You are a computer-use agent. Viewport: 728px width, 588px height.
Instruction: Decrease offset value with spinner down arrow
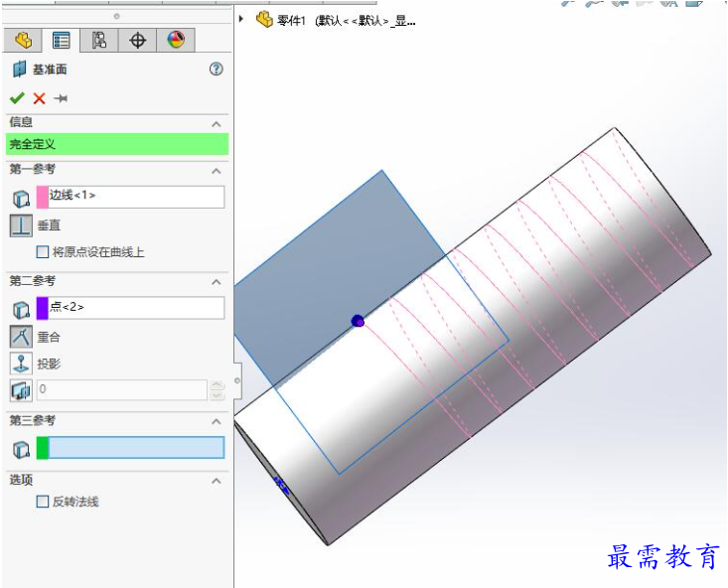(x=218, y=395)
